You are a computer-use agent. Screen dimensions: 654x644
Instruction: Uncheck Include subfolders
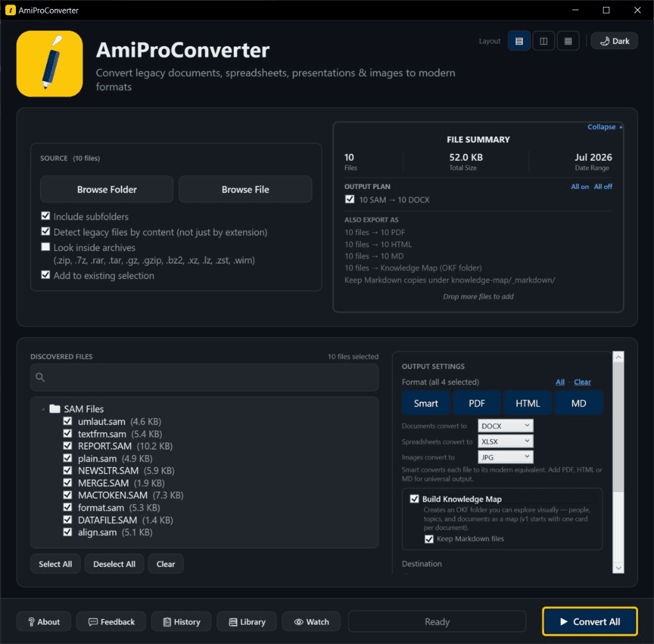point(45,216)
